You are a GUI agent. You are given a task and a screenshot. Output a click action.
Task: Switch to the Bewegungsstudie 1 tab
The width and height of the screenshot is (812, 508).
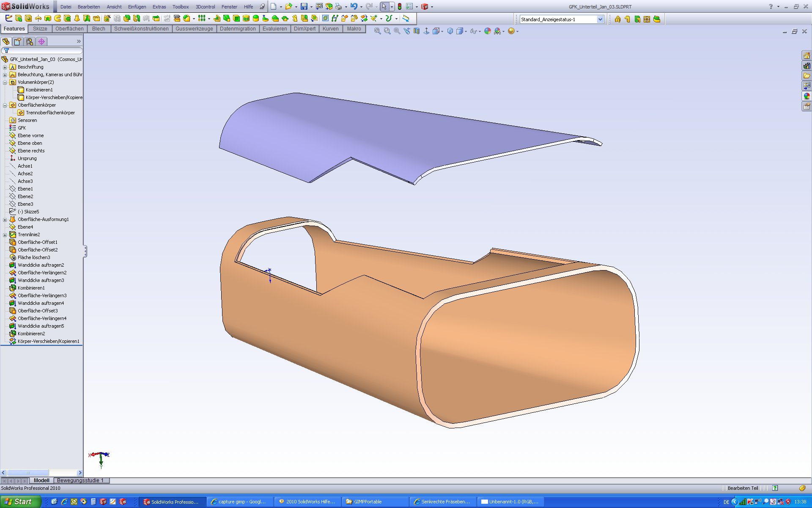coord(80,480)
